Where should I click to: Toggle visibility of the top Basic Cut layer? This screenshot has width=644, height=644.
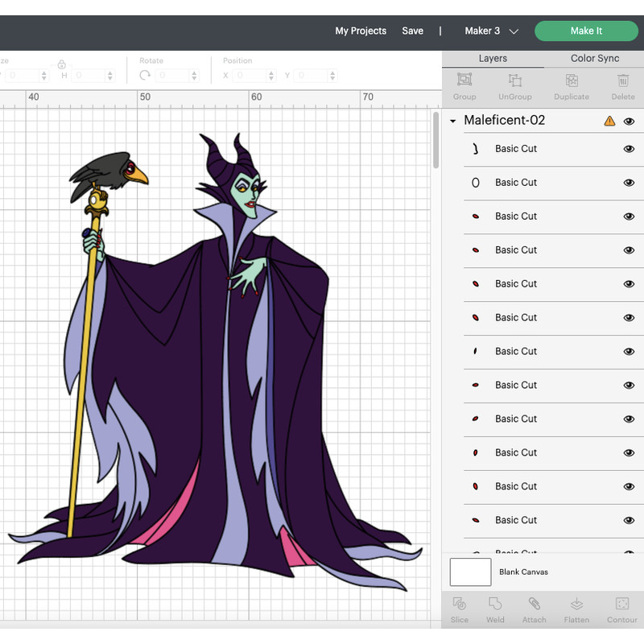[629, 148]
